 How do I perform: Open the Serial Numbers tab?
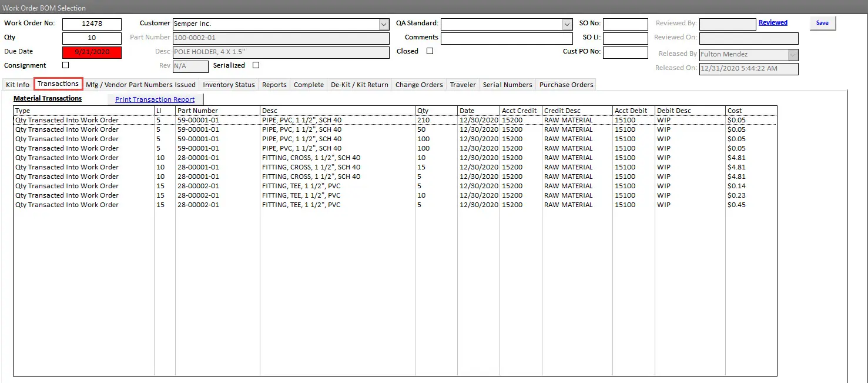click(507, 85)
